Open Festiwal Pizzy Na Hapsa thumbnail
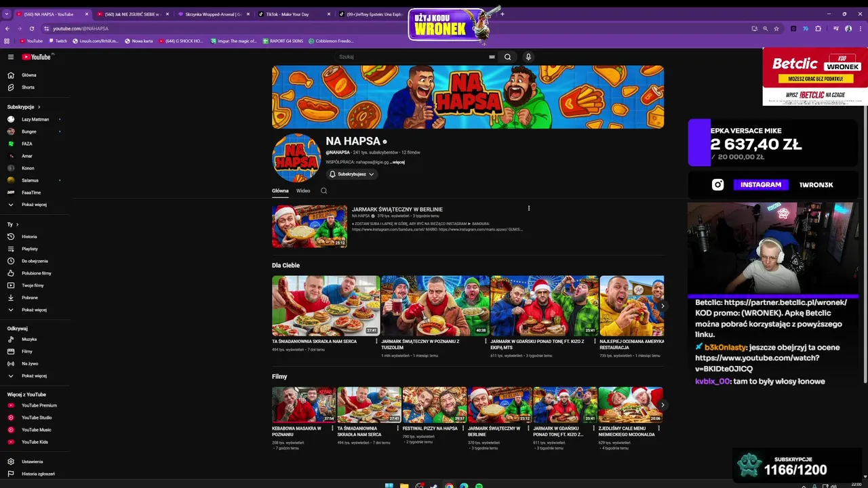This screenshot has width=868, height=488. point(435,405)
